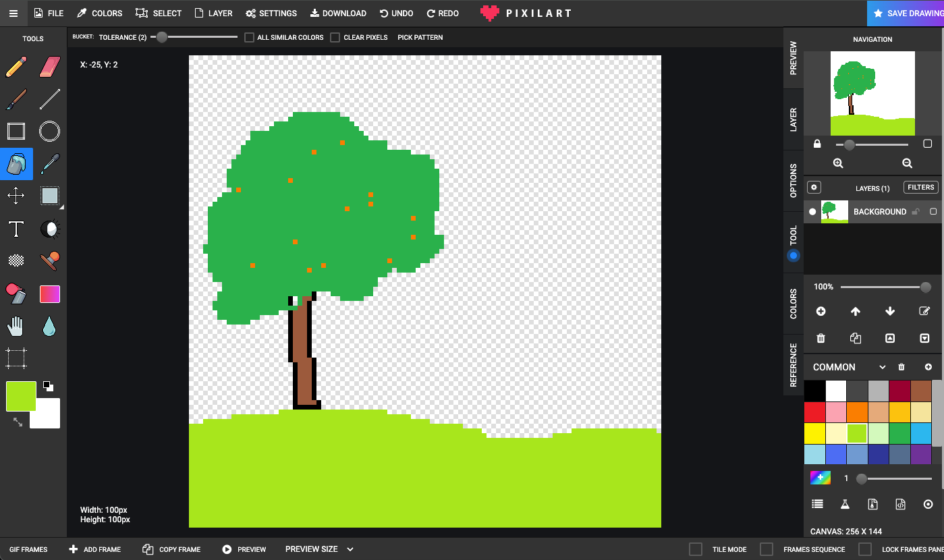The height and width of the screenshot is (560, 944).
Task: Enable Tile Mode in the bottom bar
Action: point(695,549)
